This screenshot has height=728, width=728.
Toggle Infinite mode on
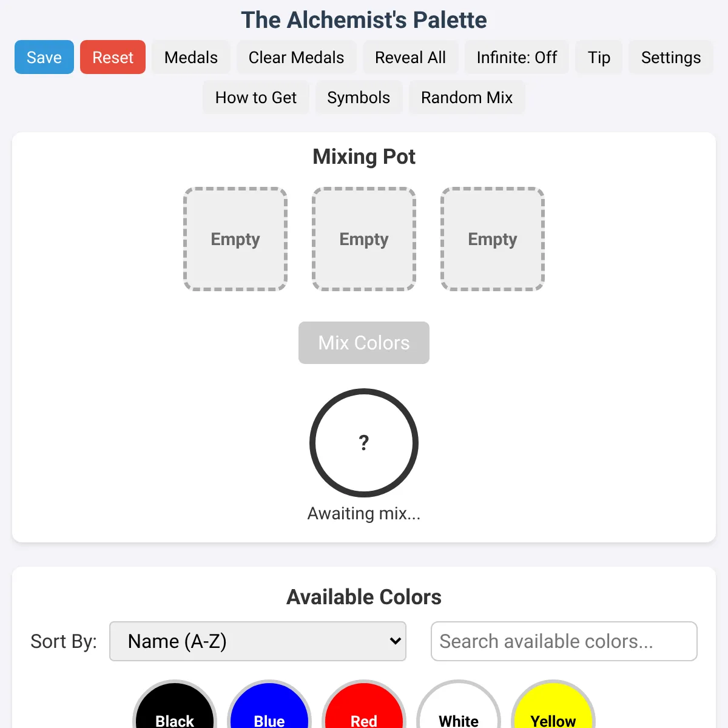coord(516,57)
